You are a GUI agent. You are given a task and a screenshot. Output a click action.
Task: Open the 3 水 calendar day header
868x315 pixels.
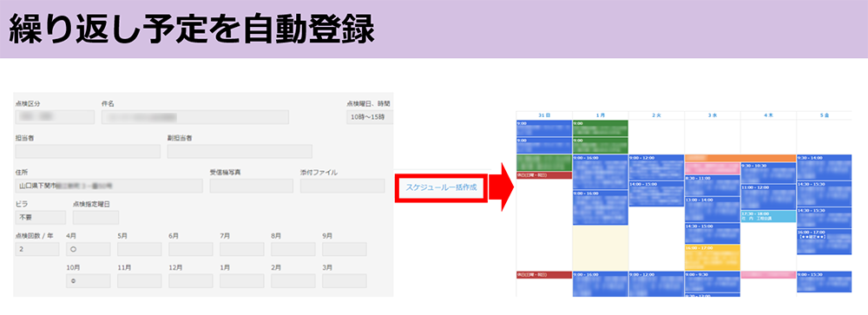coord(713,115)
